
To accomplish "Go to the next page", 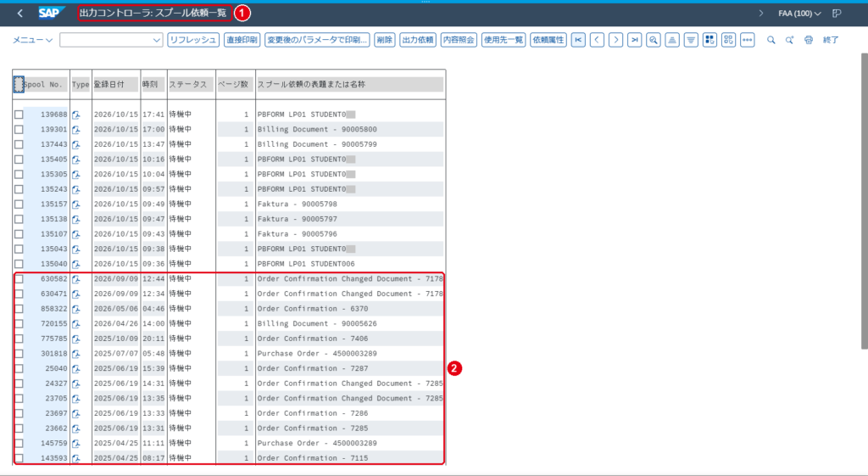I will [x=615, y=40].
